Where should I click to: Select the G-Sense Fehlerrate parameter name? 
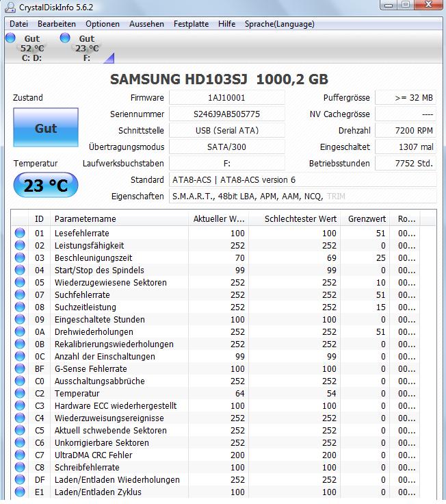[91, 368]
